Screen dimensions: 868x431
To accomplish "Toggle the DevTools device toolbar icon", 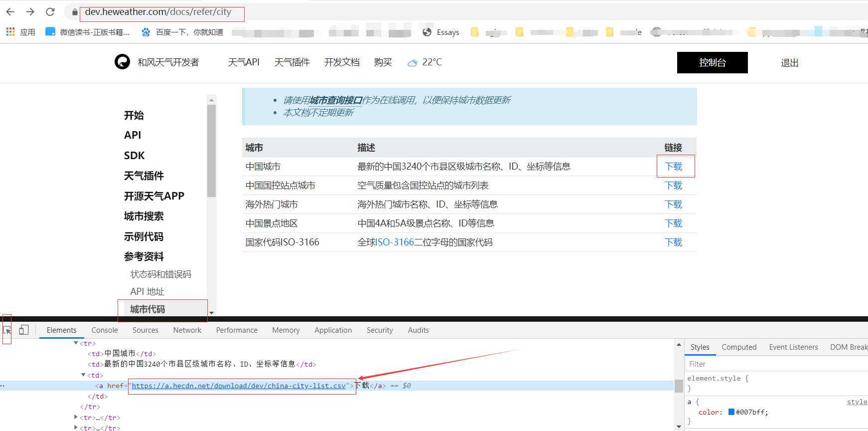I will pyautogui.click(x=23, y=330).
